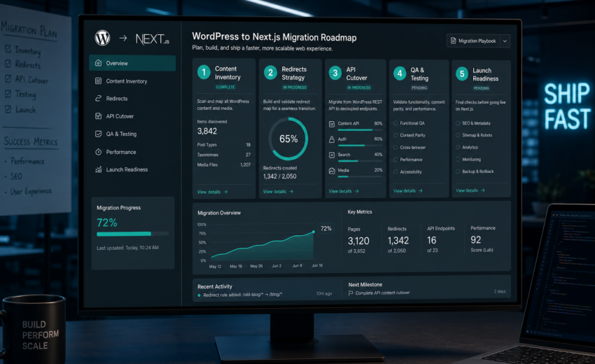
Task: Click the Performance score 92 metric
Action: 483,239
